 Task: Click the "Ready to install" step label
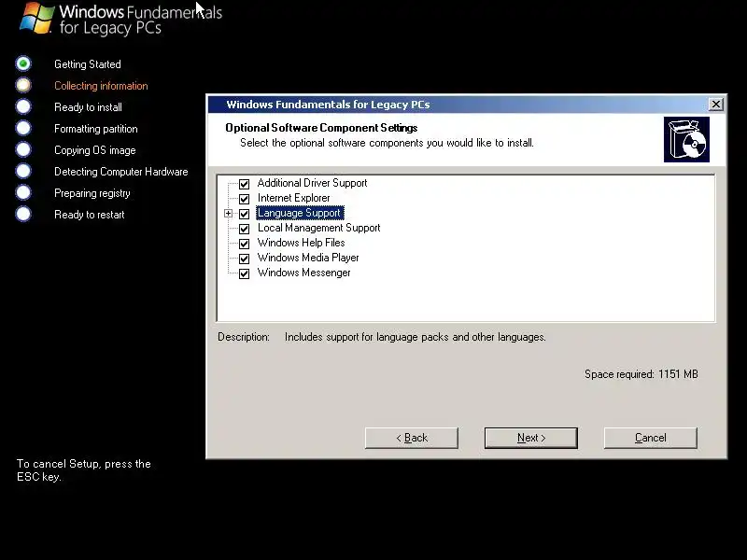[x=88, y=107]
